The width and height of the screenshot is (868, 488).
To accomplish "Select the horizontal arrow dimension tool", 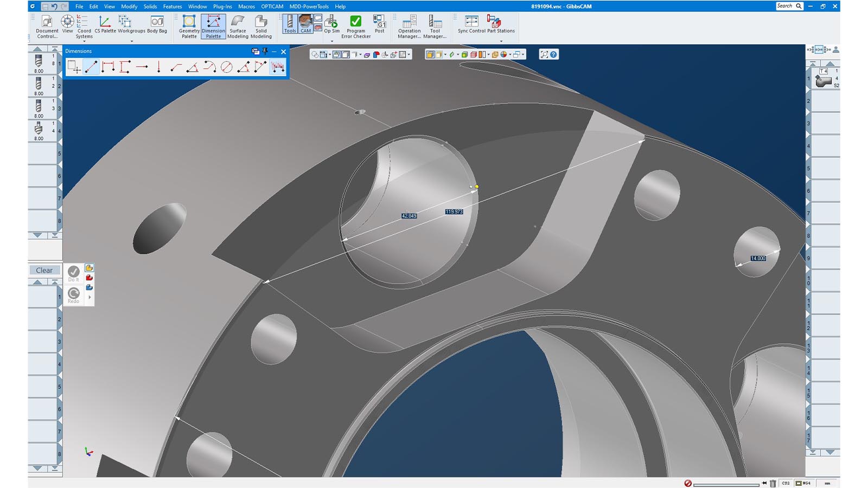I will pos(142,67).
